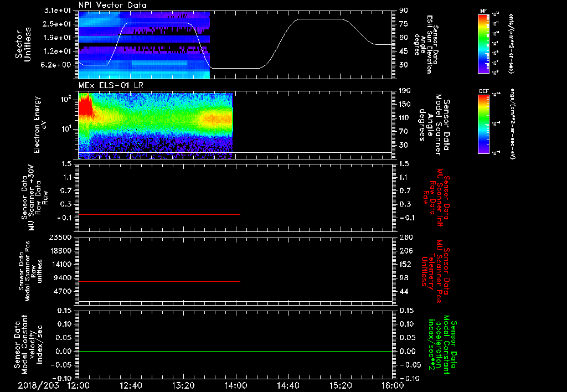Click the '12:40' time tick label

[131, 385]
